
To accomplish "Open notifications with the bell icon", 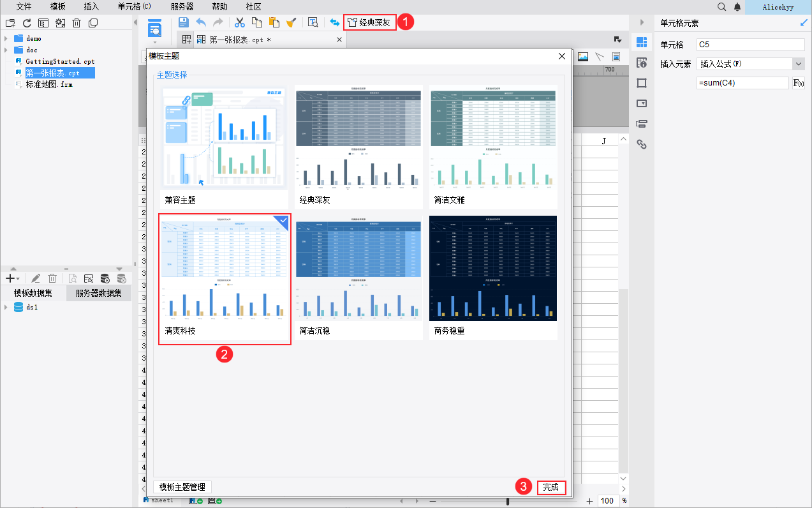I will [737, 6].
